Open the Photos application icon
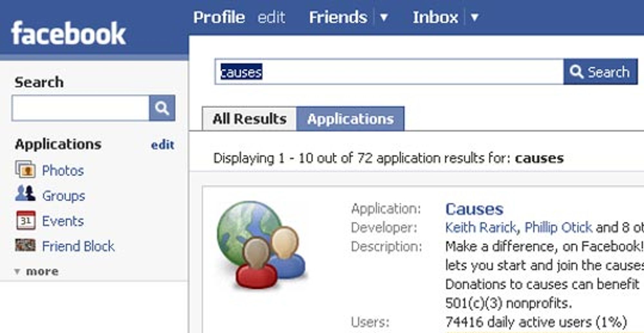The height and width of the screenshot is (333, 644). coord(25,169)
